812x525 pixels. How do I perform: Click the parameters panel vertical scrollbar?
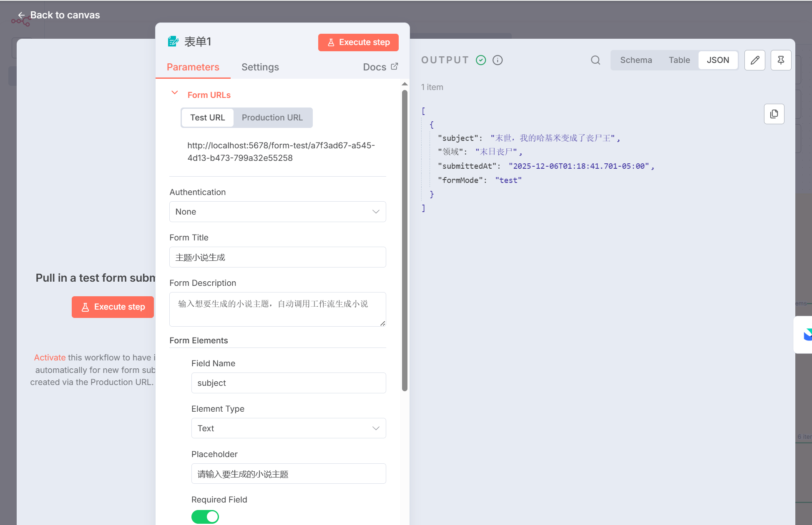404,240
